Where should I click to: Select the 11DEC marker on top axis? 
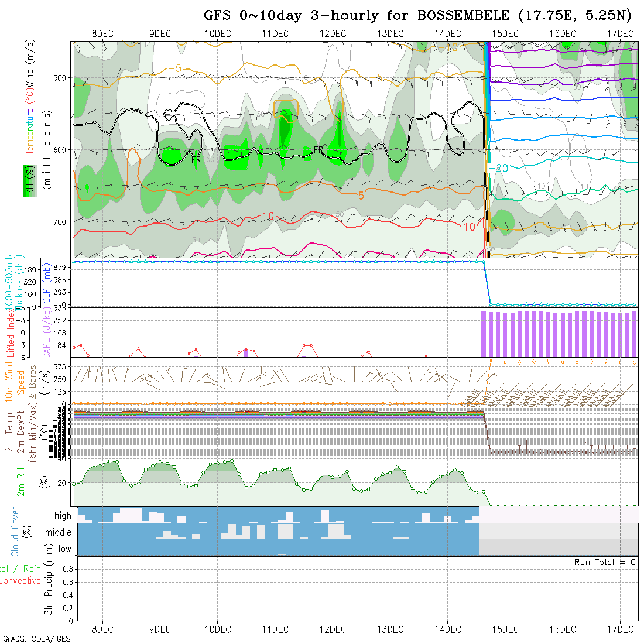(x=275, y=33)
